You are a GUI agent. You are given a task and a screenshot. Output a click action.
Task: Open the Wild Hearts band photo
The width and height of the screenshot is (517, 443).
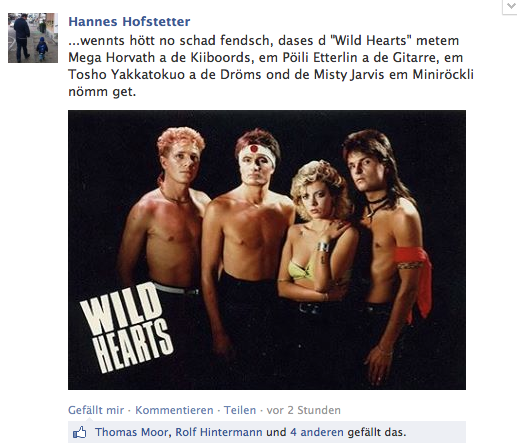267,250
